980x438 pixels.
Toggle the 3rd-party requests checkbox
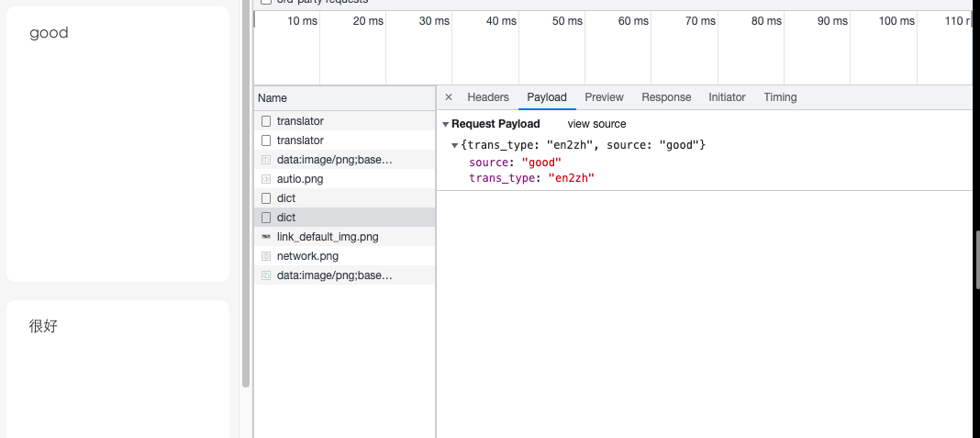tap(266, 2)
